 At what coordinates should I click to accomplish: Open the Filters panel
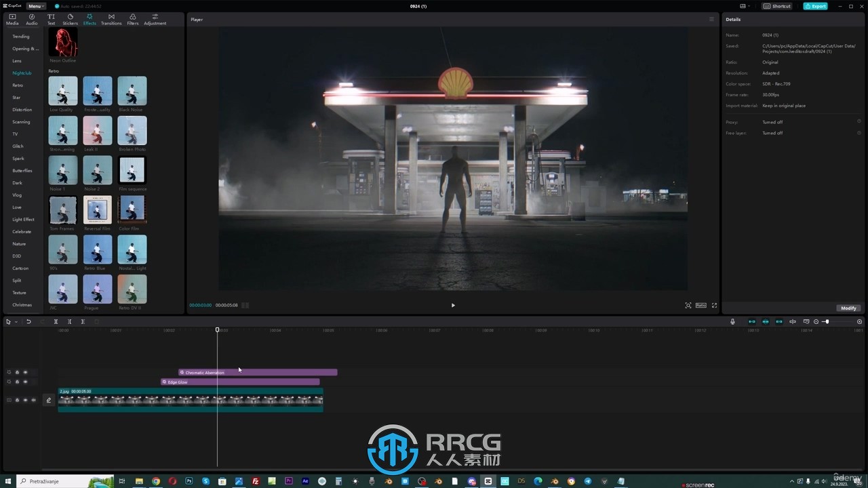(133, 19)
